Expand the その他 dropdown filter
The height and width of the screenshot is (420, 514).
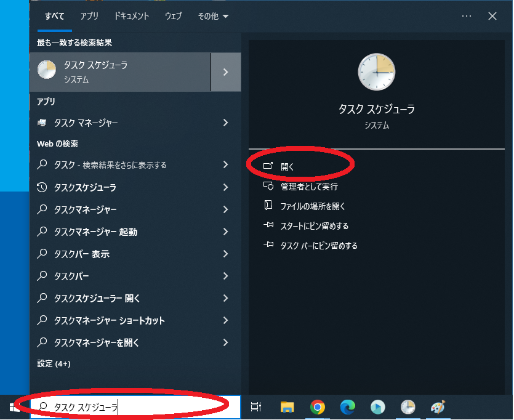pos(213,17)
